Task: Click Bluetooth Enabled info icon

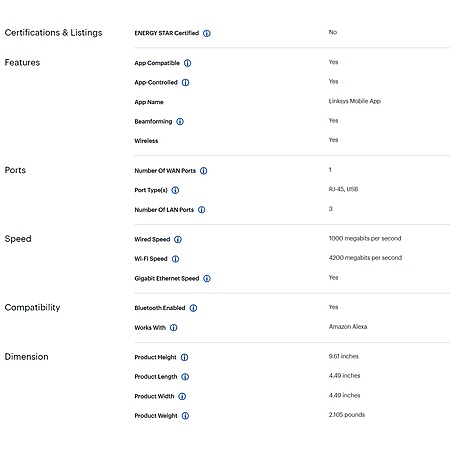Action: click(x=193, y=308)
